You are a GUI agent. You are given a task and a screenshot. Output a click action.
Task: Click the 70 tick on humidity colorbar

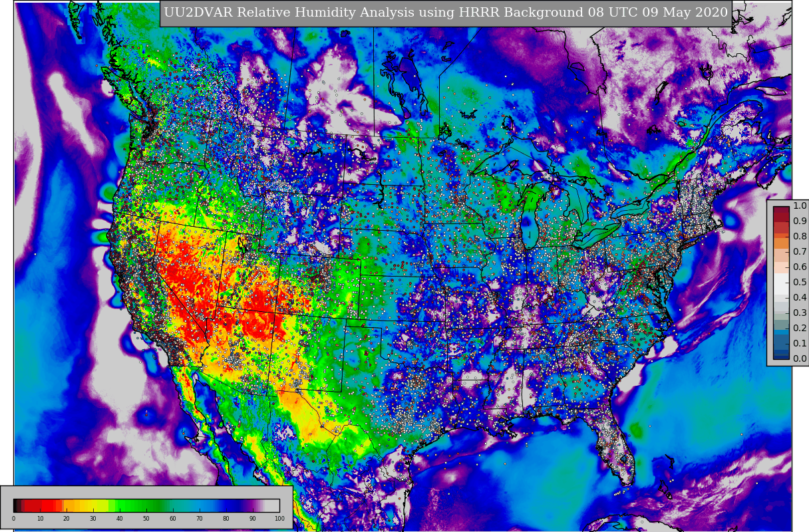click(200, 519)
